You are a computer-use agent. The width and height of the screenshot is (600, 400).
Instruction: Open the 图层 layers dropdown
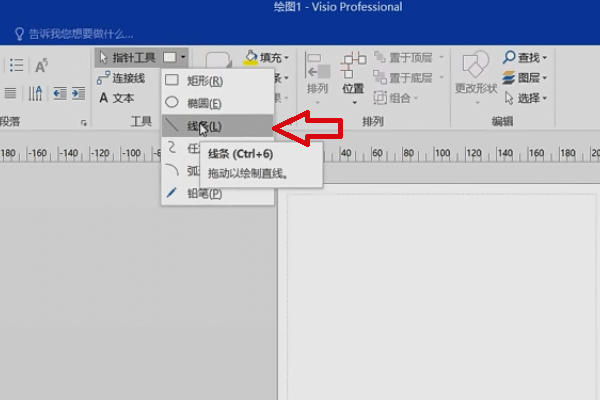525,78
